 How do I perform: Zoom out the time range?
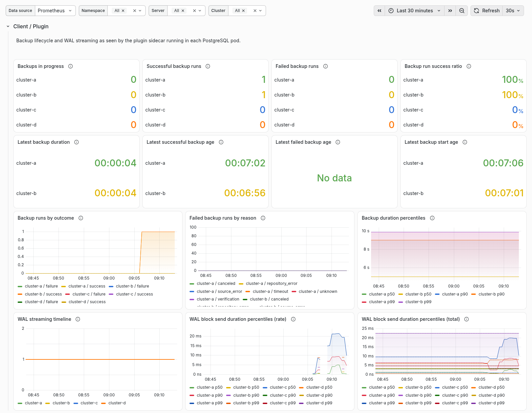tap(462, 11)
